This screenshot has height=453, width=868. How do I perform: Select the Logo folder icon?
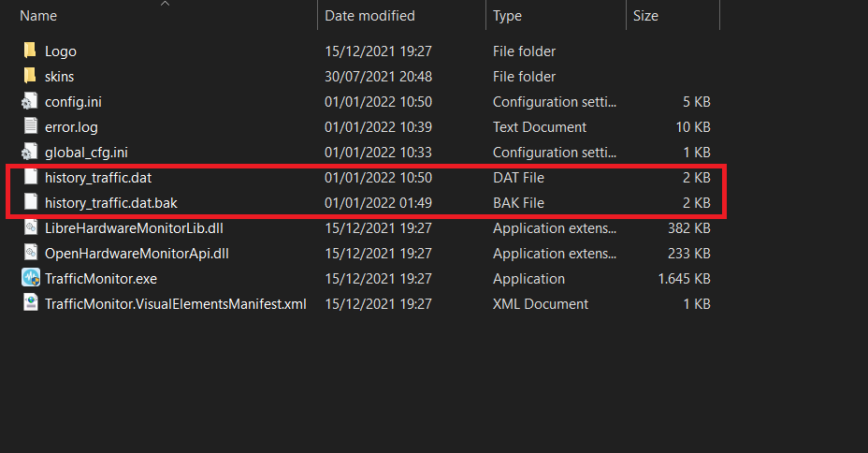tap(31, 51)
